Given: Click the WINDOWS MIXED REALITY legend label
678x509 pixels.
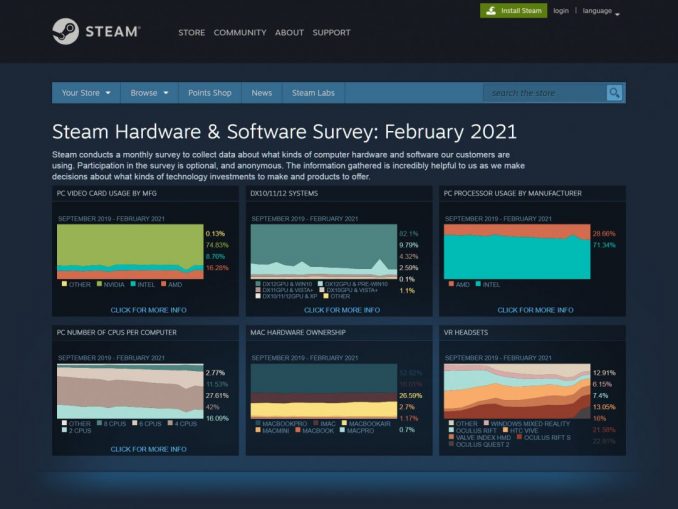Looking at the screenshot, I should pos(530,423).
